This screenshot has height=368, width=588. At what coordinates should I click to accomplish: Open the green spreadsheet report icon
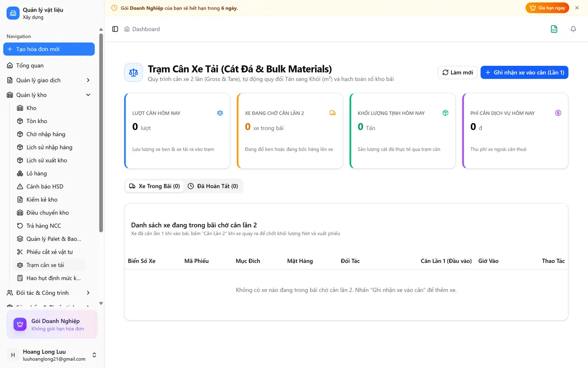(554, 29)
